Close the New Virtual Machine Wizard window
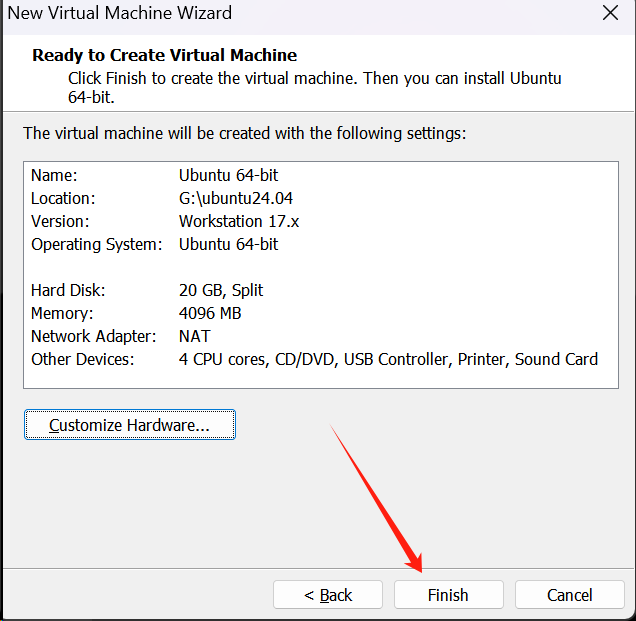Screen dimensions: 636x621 point(610,13)
